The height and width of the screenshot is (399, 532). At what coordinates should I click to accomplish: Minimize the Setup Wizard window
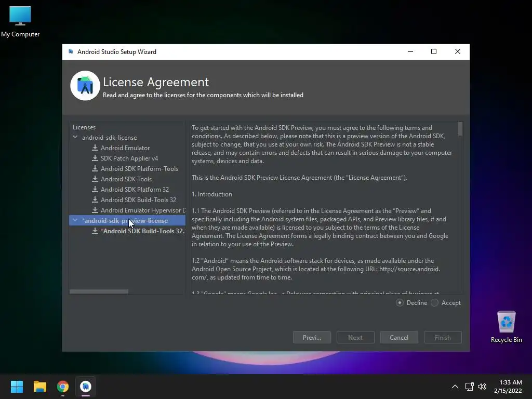(x=410, y=51)
